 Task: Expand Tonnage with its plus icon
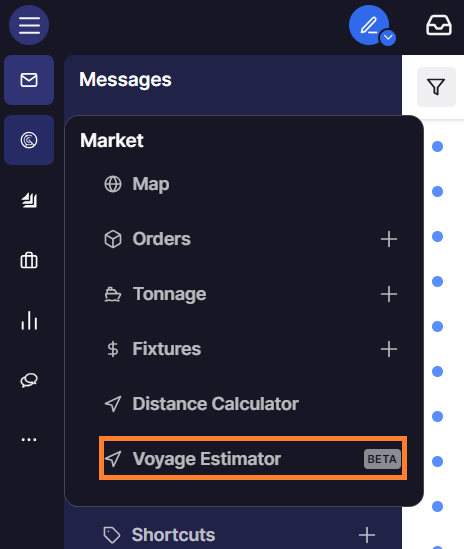tap(389, 294)
